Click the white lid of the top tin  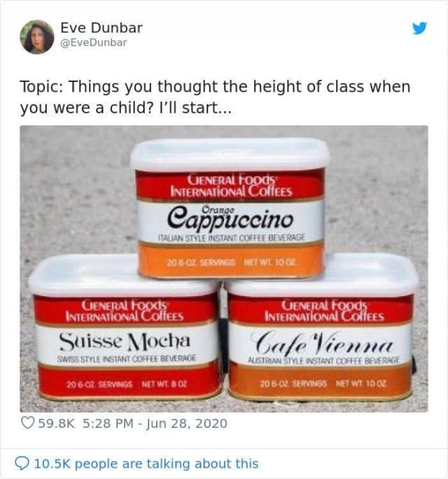[x=230, y=154]
